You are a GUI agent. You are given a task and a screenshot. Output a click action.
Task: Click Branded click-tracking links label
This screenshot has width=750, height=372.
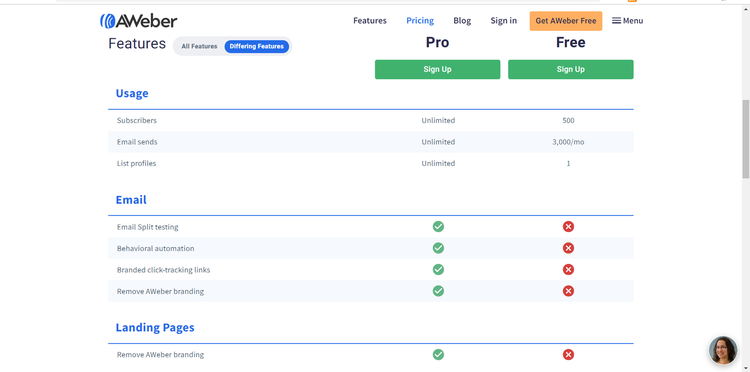pos(164,270)
